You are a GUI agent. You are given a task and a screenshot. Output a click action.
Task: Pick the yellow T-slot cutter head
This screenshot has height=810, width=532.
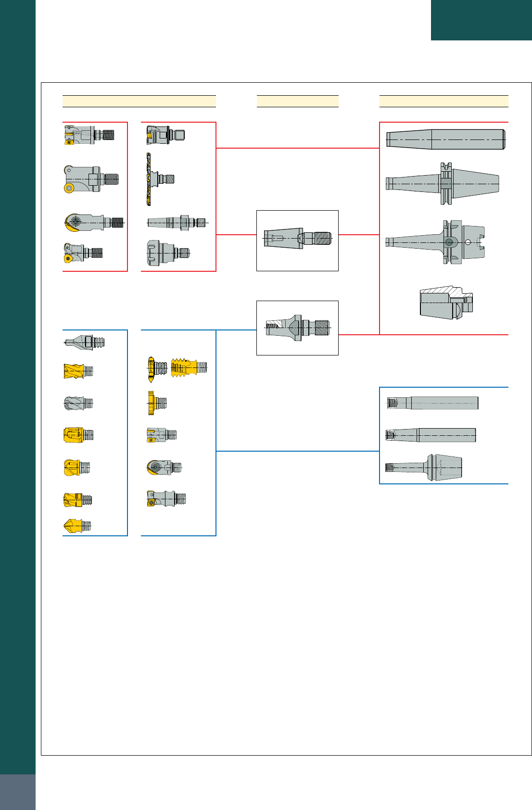[157, 403]
